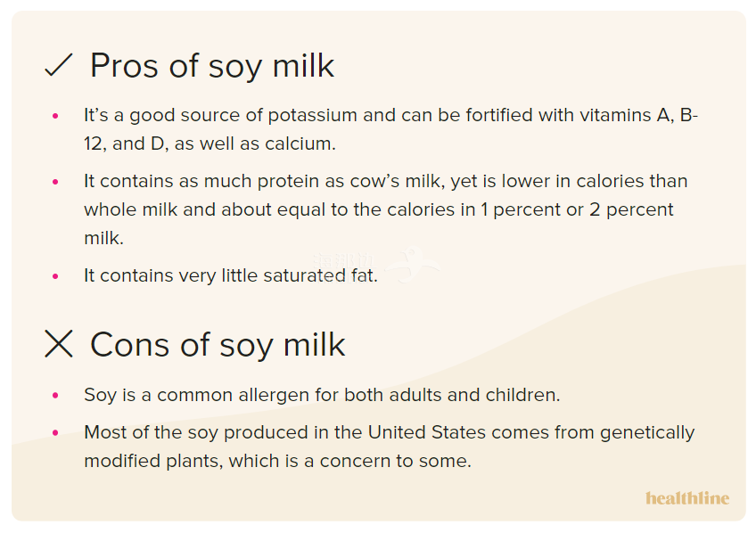This screenshot has width=756, height=533.
Task: Click the text 'modified plants' in last bullet
Action: pos(153,461)
